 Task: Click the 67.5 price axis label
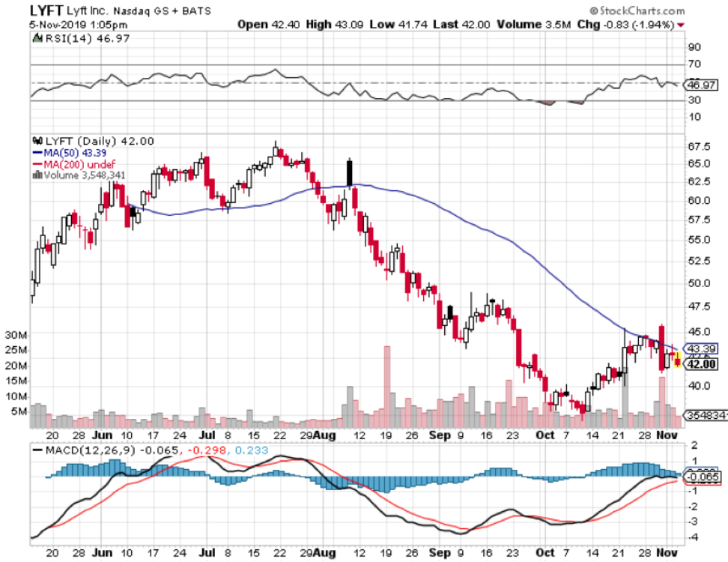700,147
